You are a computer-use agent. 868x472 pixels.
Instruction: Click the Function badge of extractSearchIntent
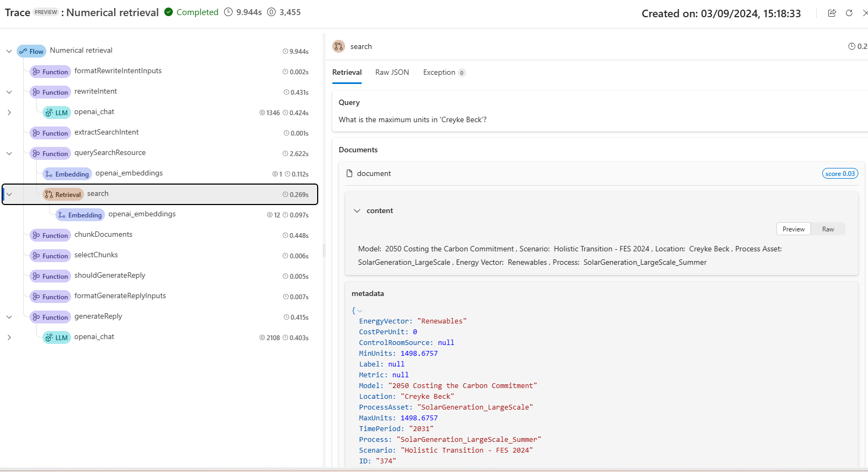50,133
